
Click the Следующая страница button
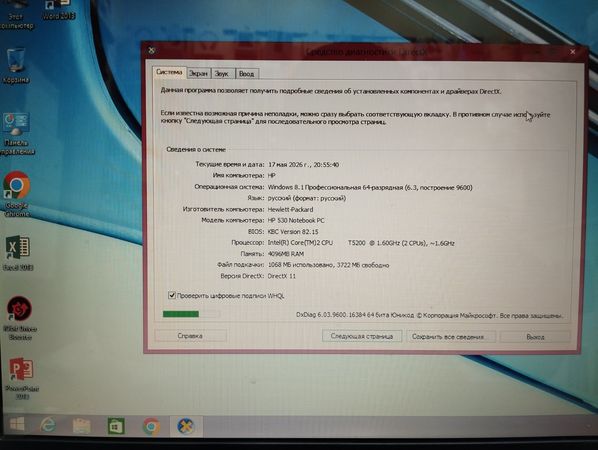point(362,336)
